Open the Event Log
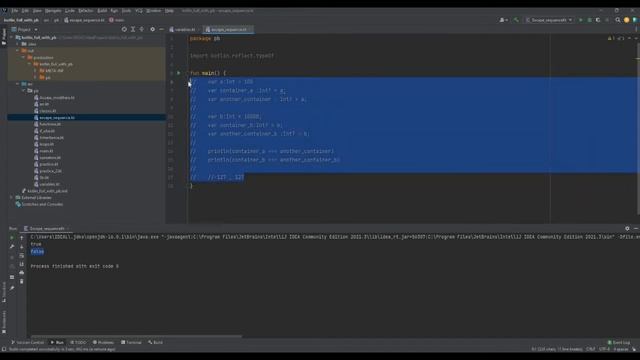Viewport: 640px width, 360px height. click(x=619, y=342)
